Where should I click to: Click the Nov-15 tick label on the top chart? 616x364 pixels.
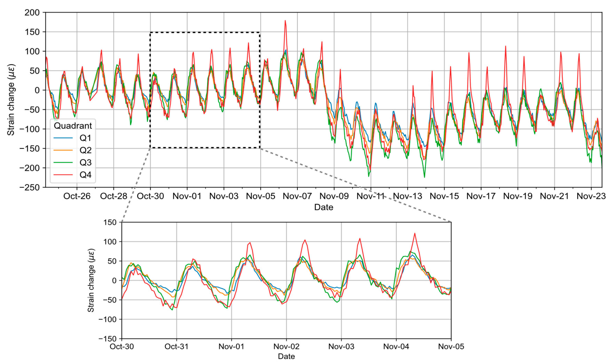(444, 196)
